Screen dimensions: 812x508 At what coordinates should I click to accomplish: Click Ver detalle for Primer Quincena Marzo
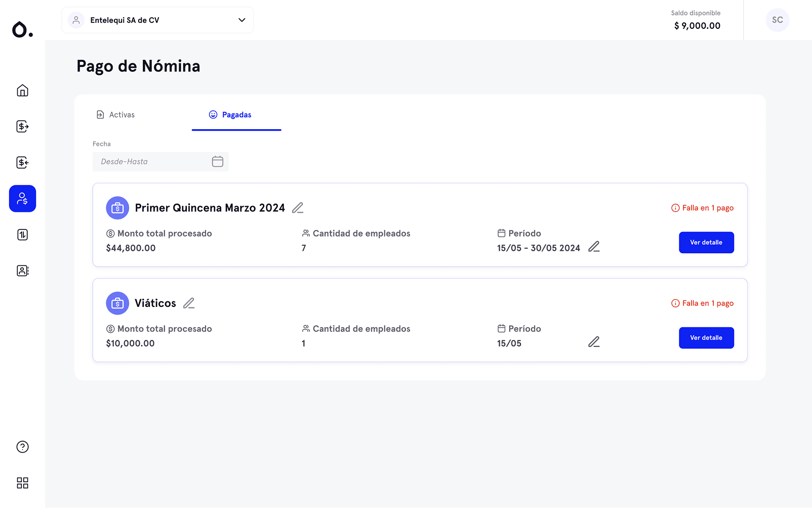tap(706, 242)
